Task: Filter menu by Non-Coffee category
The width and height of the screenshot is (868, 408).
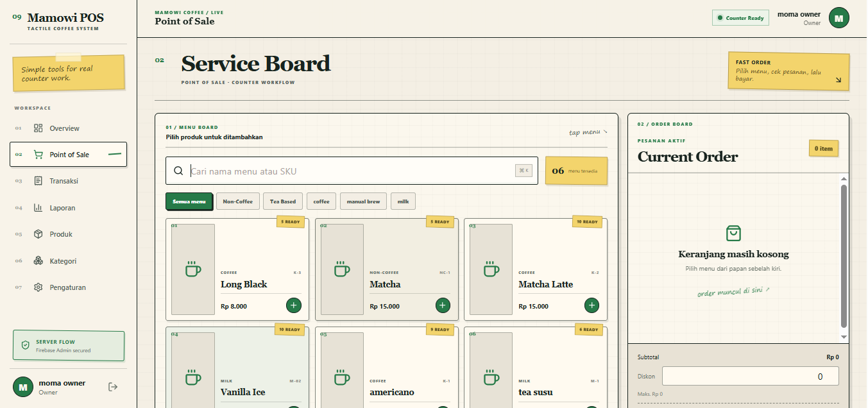Action: 237,201
